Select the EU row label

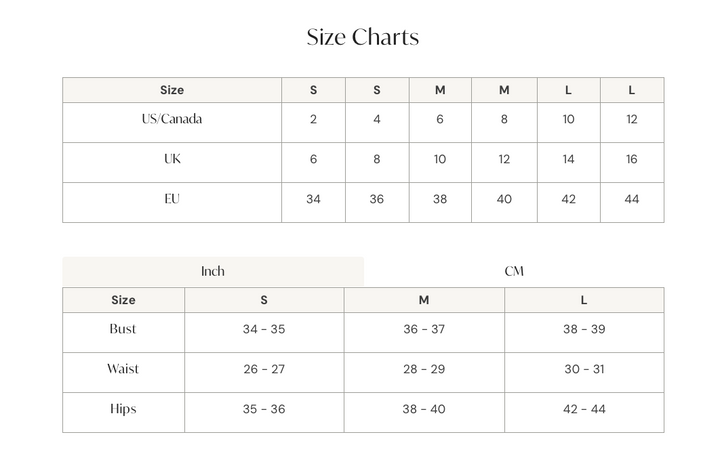pyautogui.click(x=172, y=199)
